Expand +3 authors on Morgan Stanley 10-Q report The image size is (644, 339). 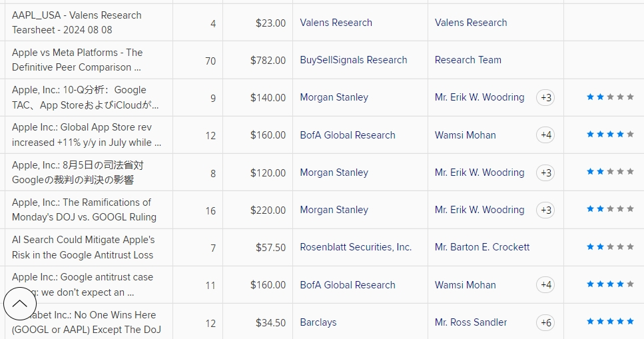tap(546, 97)
